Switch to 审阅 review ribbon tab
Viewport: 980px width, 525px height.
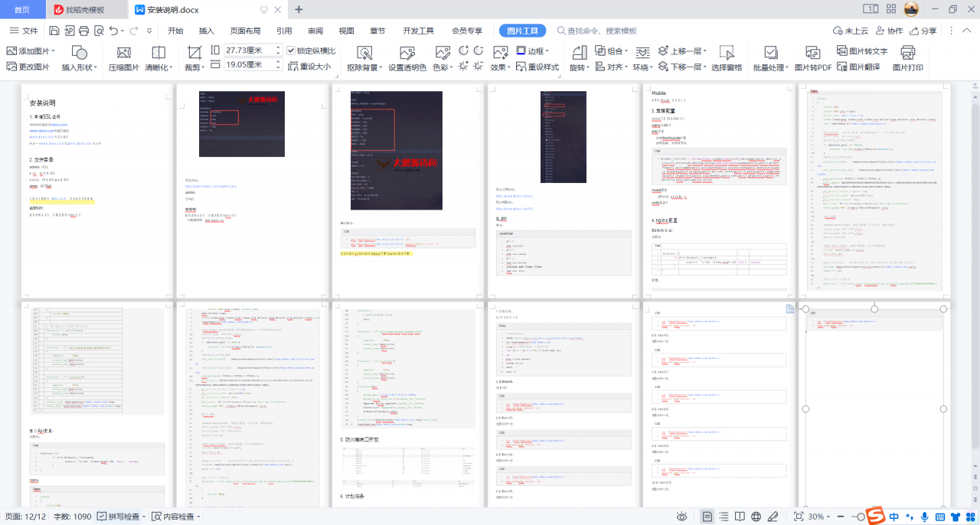(x=315, y=31)
